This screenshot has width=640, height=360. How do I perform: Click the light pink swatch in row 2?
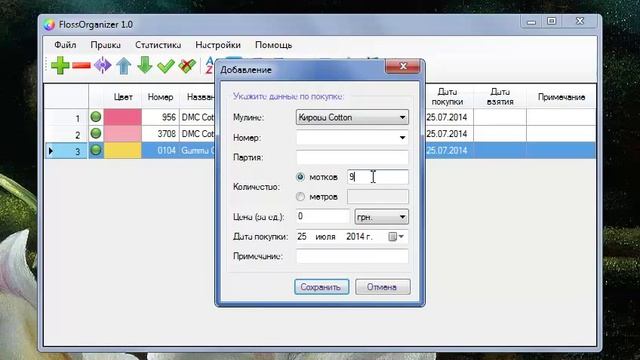(x=122, y=133)
